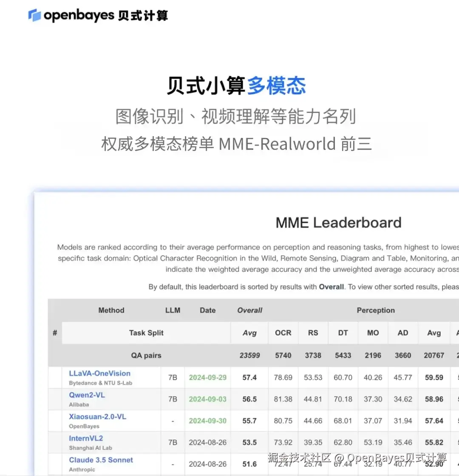
Task: Open the Qwen2-VL model link
Action: pyautogui.click(x=87, y=395)
